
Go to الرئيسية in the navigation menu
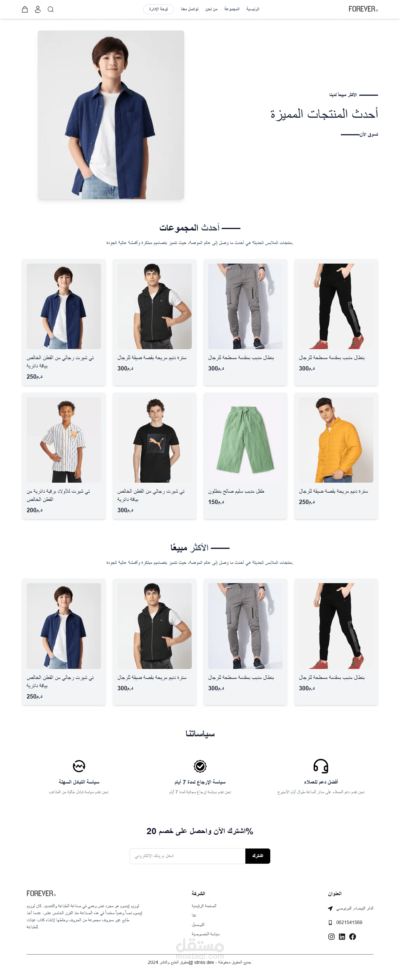tap(252, 9)
